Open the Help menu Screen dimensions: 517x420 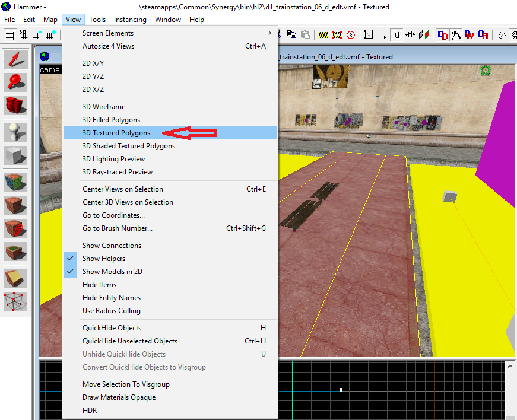click(x=196, y=20)
